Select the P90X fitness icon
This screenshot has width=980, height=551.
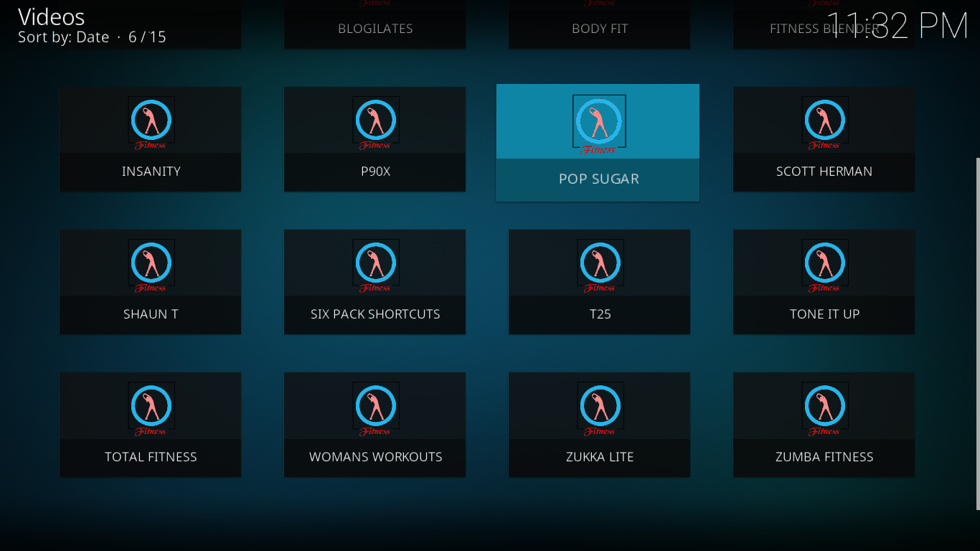[375, 123]
